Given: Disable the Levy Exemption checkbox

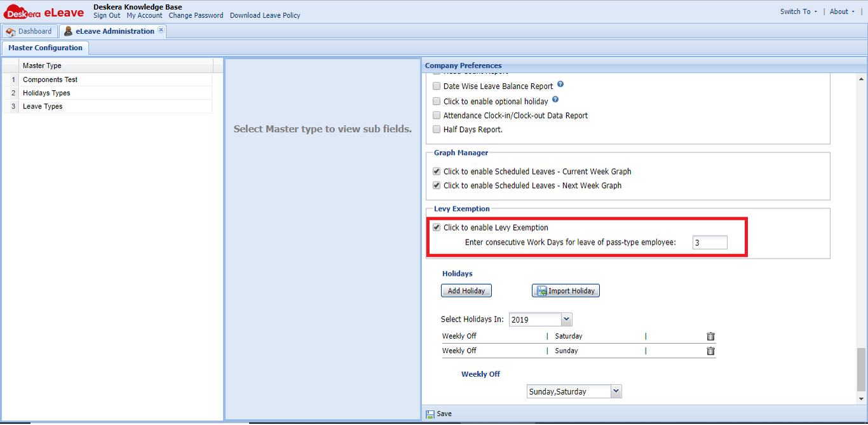Looking at the screenshot, I should point(437,227).
